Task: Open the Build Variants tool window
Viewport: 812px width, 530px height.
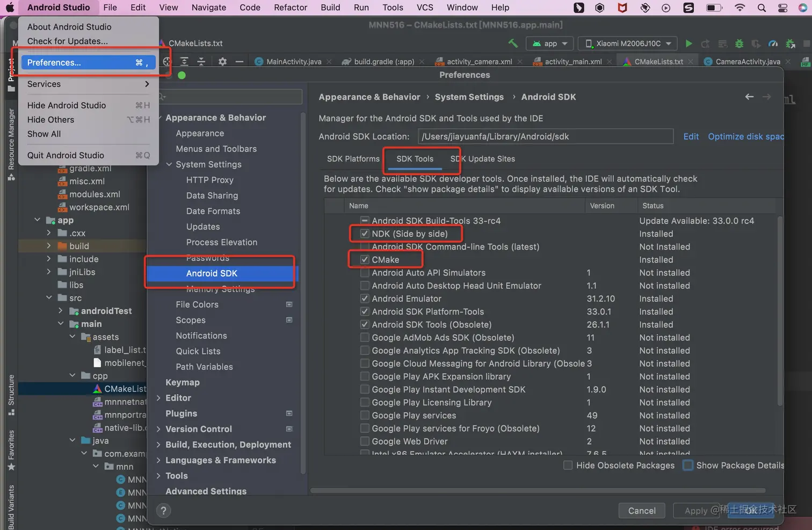Action: click(x=11, y=507)
